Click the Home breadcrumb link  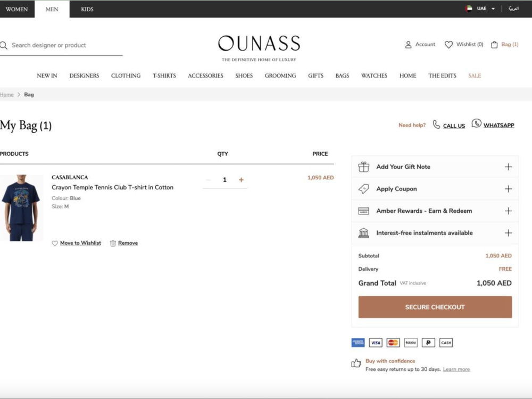[x=7, y=95]
